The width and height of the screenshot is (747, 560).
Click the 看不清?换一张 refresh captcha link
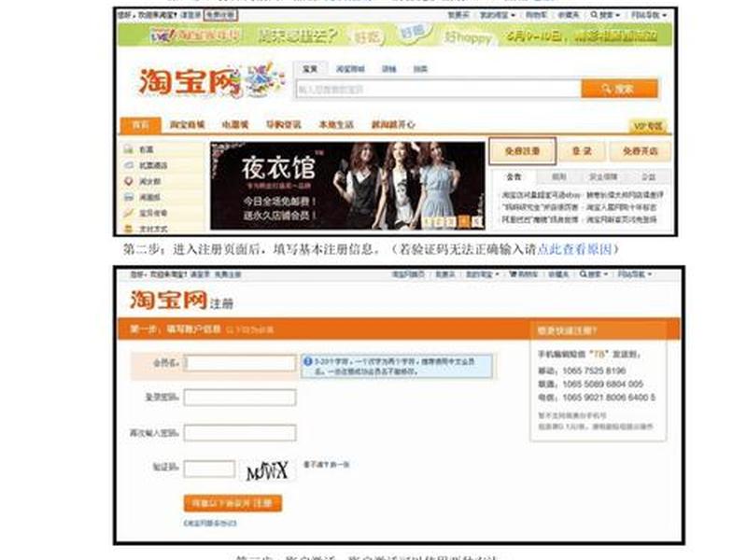coord(327,464)
